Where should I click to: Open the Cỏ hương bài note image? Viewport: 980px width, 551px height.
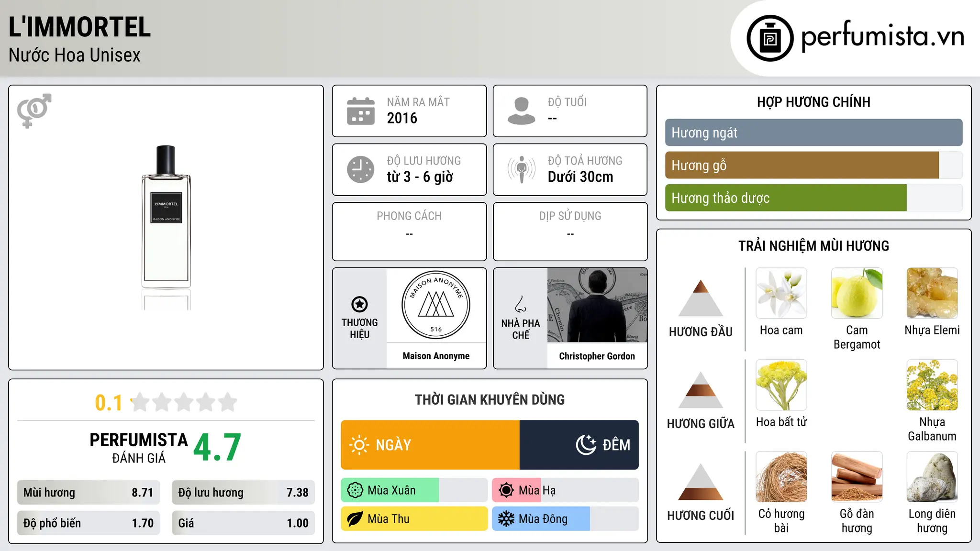(x=781, y=477)
